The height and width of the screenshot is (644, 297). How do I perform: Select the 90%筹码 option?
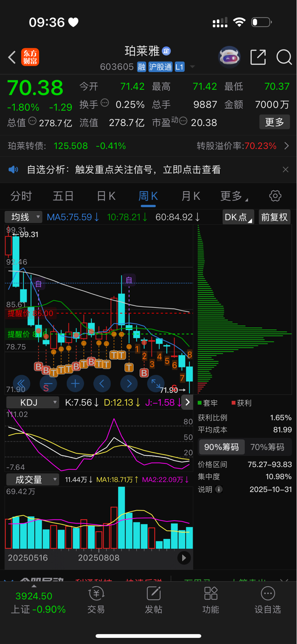coord(222,447)
